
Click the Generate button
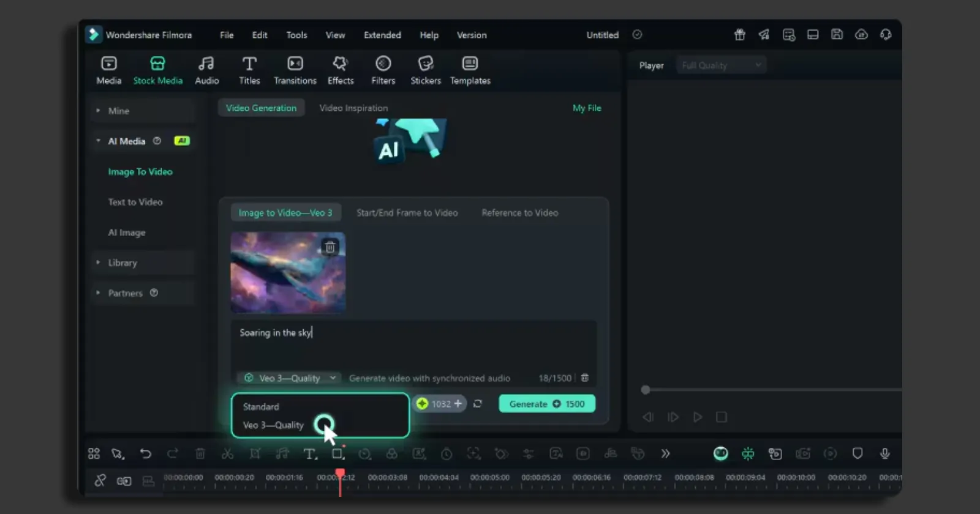click(546, 404)
